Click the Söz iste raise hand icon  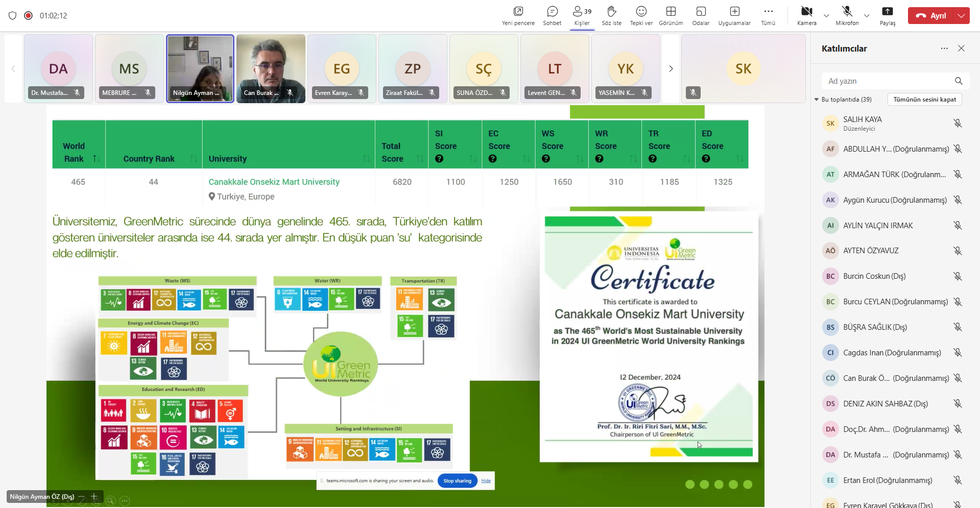coord(611,15)
